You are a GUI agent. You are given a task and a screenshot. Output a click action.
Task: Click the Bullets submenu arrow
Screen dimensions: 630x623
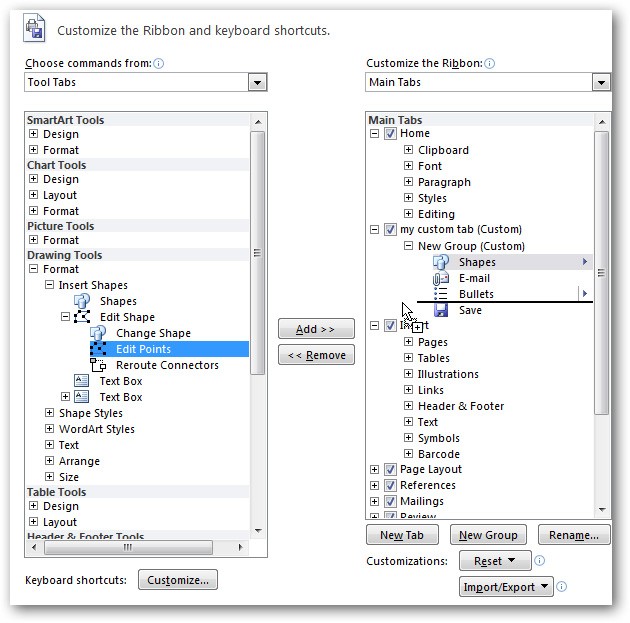(x=585, y=294)
